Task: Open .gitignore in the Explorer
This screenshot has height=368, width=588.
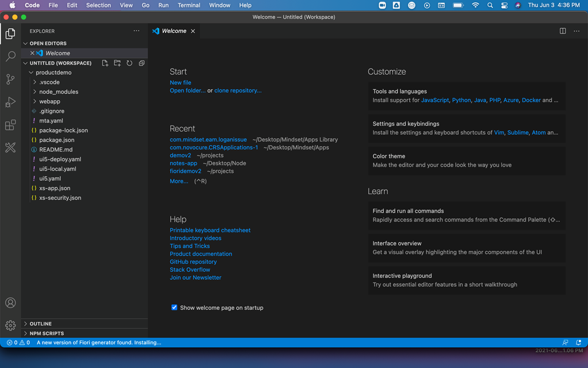Action: [x=52, y=111]
